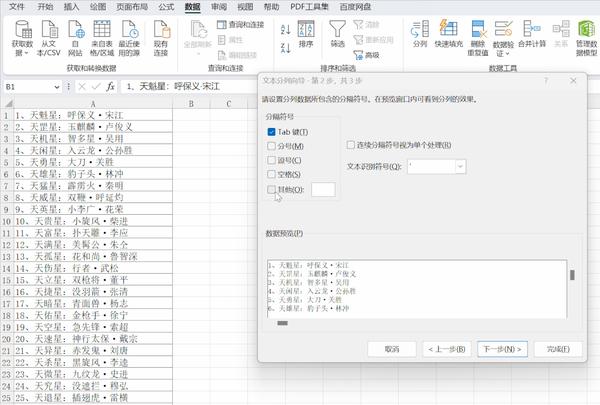Uncheck the Tab 键 delimiter checkbox
This screenshot has height=405, width=600.
coord(271,132)
